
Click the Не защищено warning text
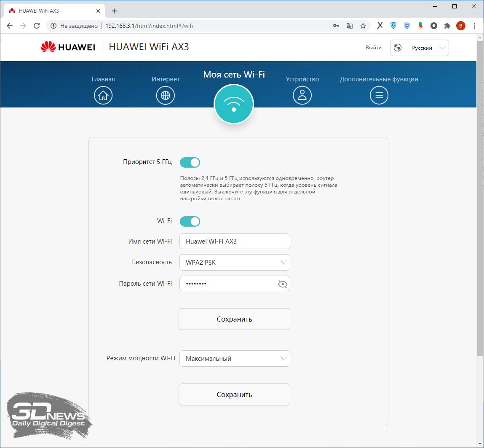tap(79, 26)
